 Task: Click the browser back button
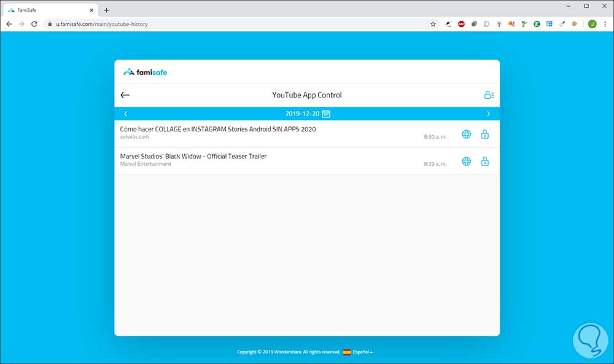9,25
